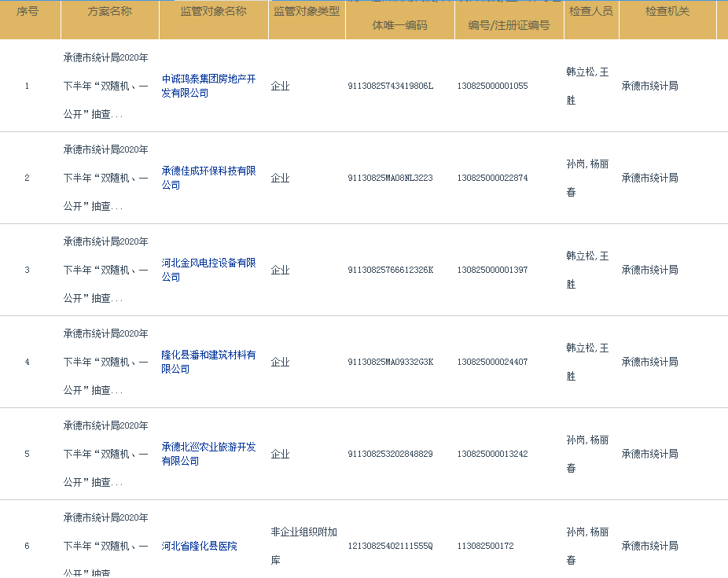Select code 91130825MA09332G3K
This screenshot has width=728, height=578.
tap(391, 362)
